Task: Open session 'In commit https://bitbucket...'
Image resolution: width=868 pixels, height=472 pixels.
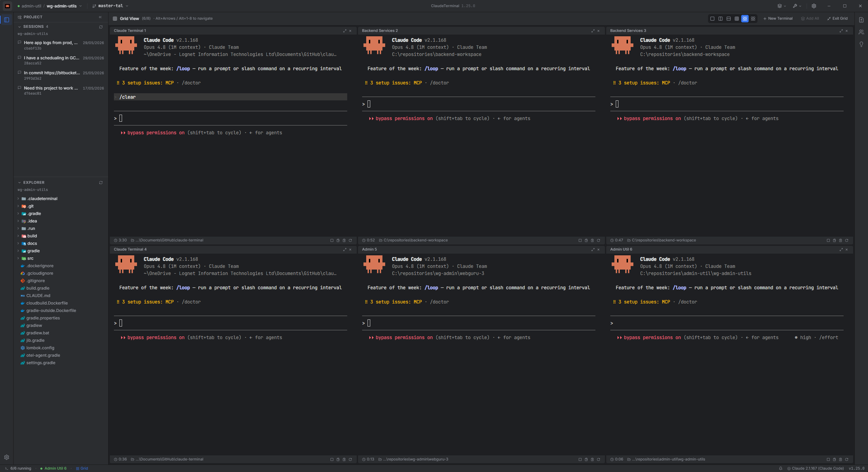Action: click(x=61, y=75)
